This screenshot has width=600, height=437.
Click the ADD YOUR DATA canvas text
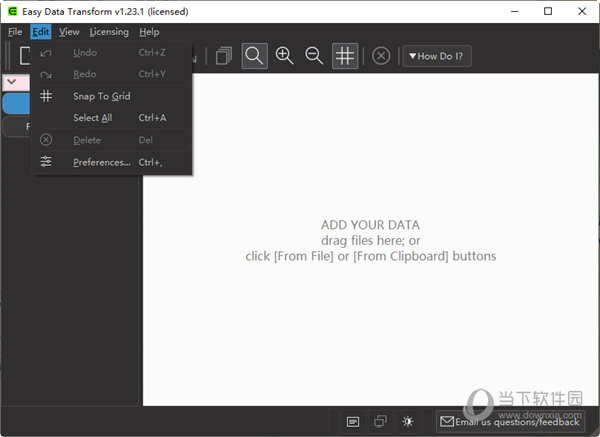370,225
